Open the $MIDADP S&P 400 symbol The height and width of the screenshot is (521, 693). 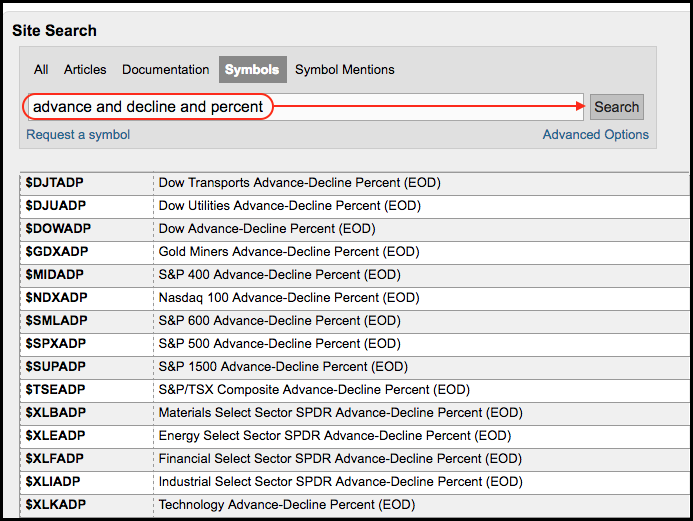[54, 274]
